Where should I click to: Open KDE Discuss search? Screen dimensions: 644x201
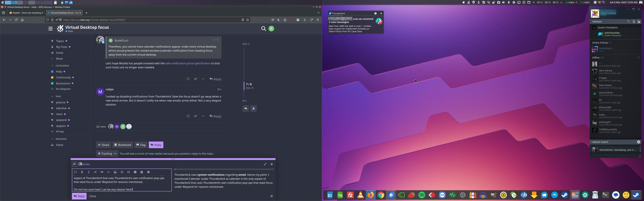tap(264, 28)
